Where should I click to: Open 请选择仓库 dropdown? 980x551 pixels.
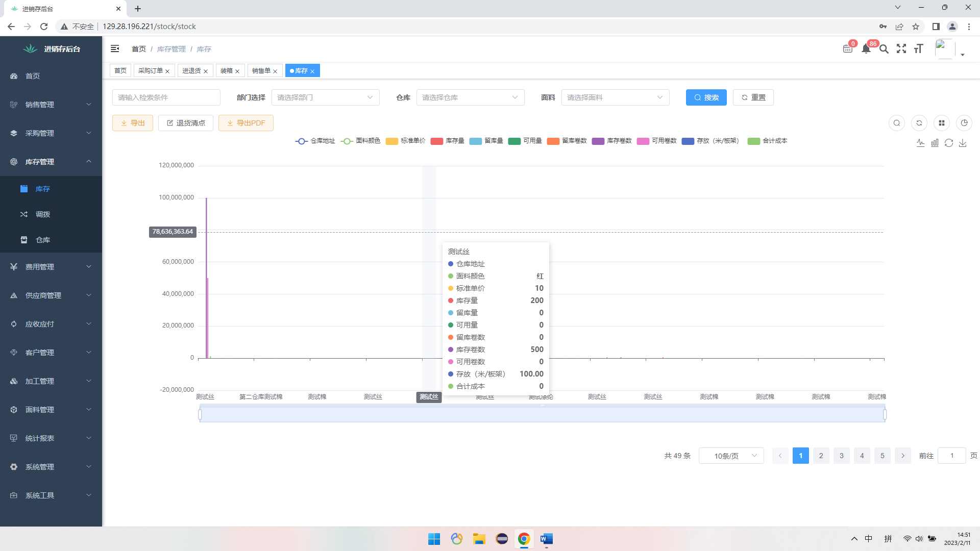click(470, 97)
